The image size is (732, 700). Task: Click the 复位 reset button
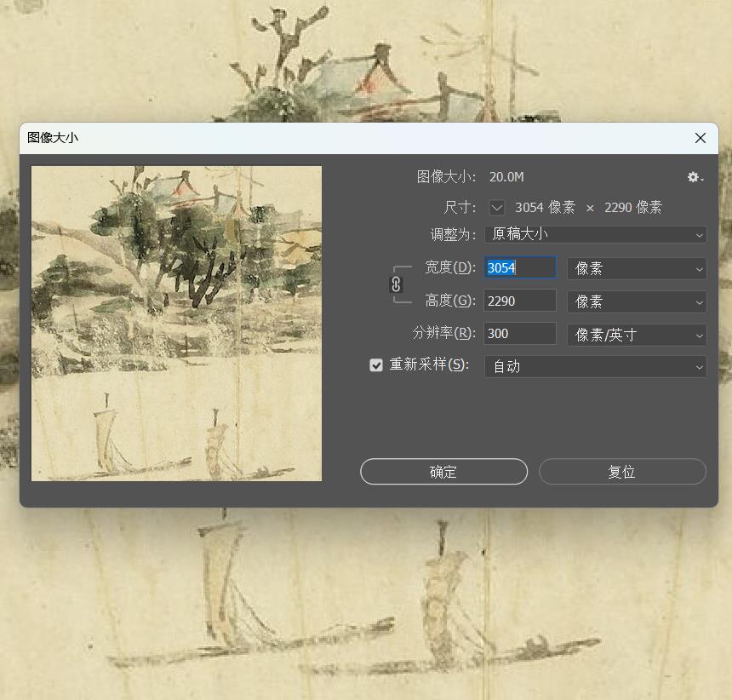[x=622, y=472]
